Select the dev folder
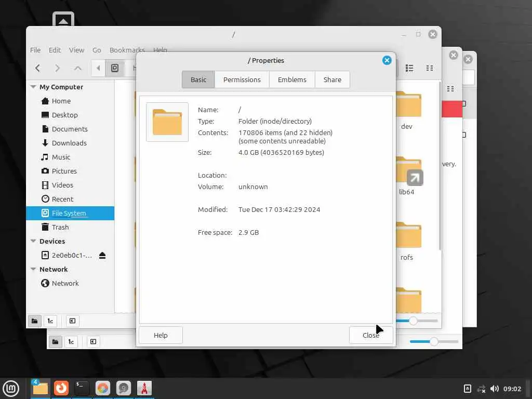This screenshot has width=532, height=399. 408,111
